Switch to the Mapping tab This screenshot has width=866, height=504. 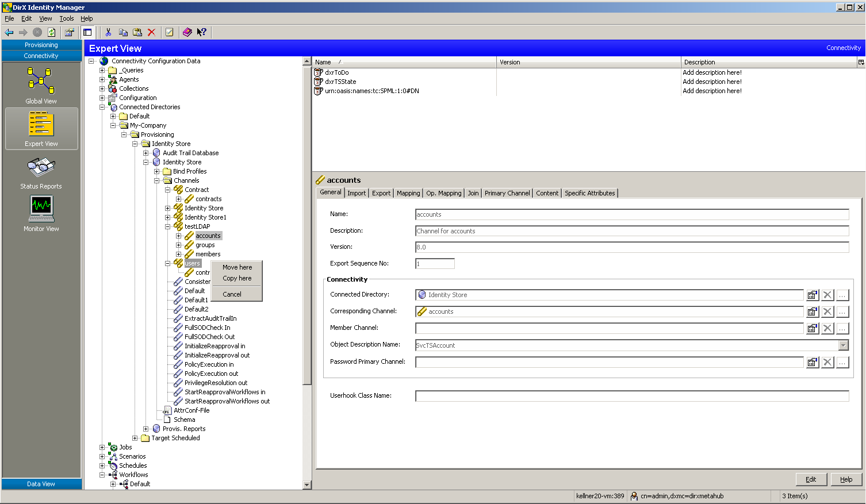click(x=408, y=193)
